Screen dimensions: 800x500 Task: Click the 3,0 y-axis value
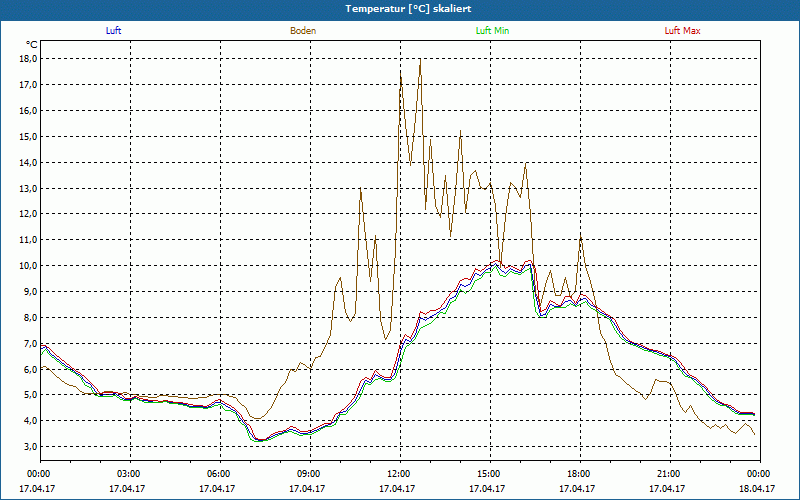30,446
